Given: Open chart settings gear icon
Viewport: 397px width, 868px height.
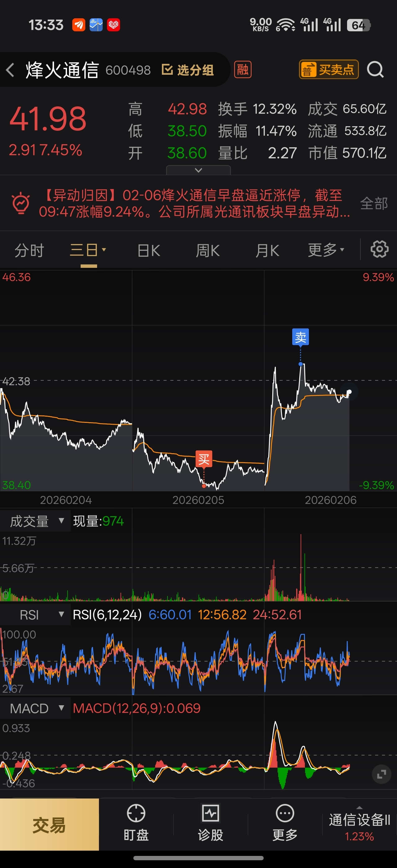Looking at the screenshot, I should [x=379, y=250].
